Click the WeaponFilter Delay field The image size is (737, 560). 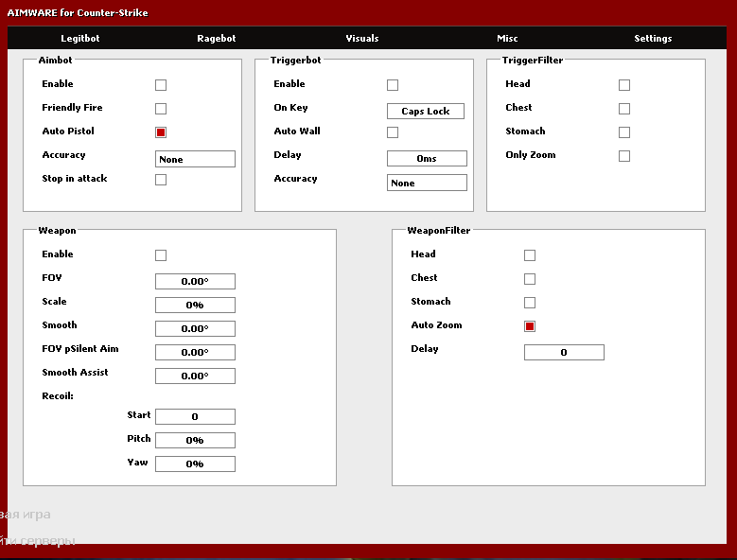pos(564,352)
